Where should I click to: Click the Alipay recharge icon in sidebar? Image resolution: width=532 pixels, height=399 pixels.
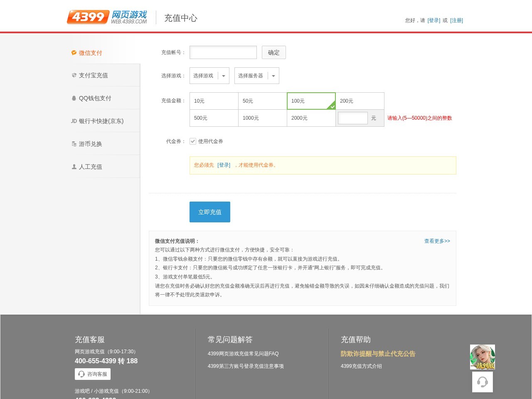pos(73,75)
